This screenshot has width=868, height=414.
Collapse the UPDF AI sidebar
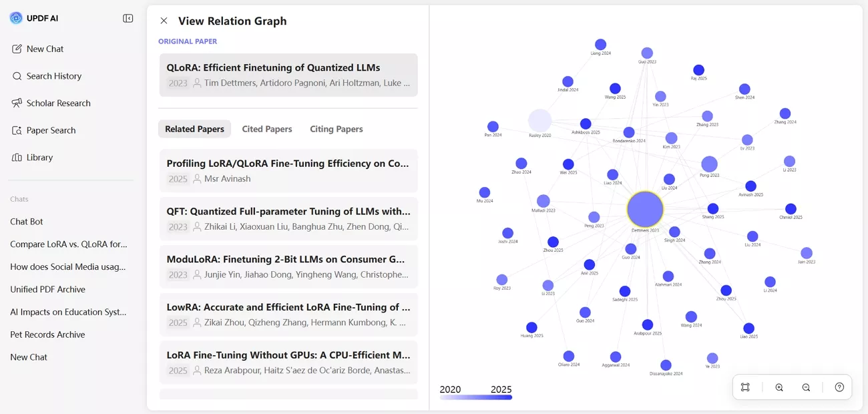click(x=128, y=18)
